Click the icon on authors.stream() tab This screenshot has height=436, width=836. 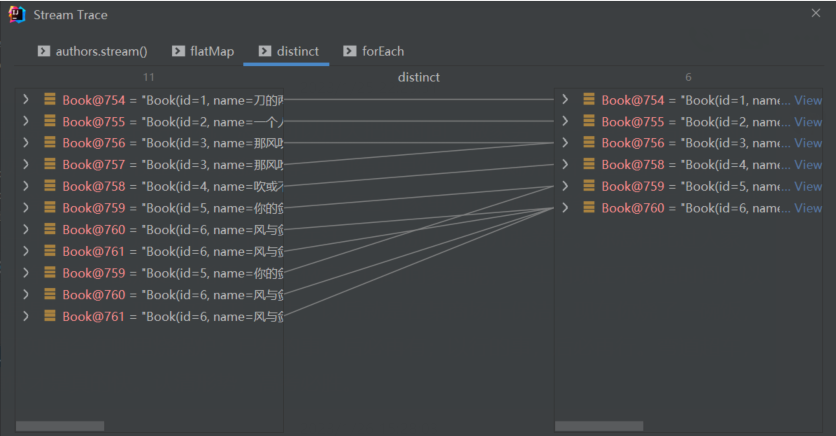(x=44, y=51)
